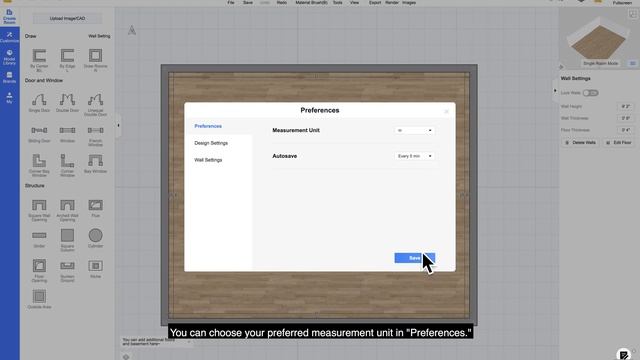Toggle the Lock Walls switch

point(590,93)
